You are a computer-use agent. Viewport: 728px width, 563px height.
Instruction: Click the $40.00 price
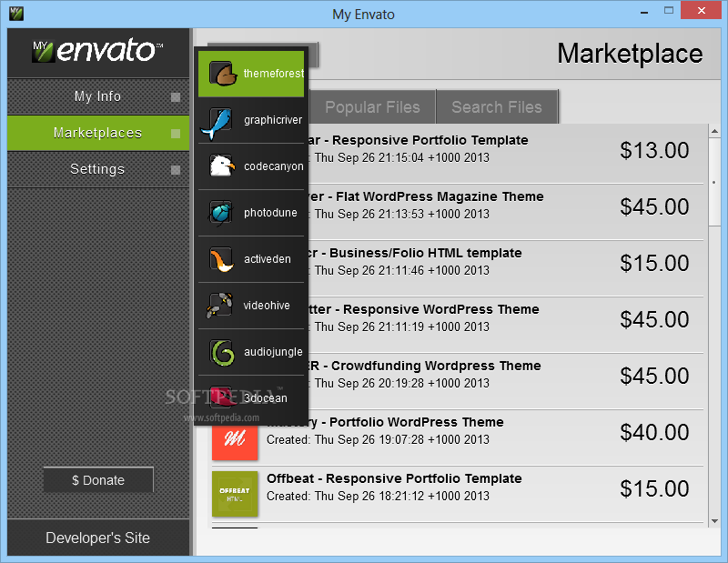click(x=654, y=432)
